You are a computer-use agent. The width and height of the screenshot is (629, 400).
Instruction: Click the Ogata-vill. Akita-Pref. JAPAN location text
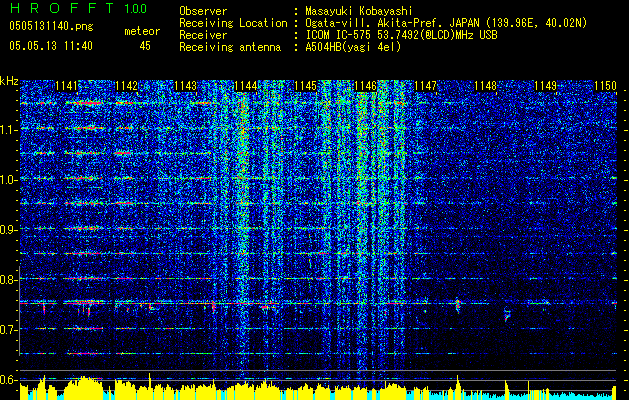(446, 23)
